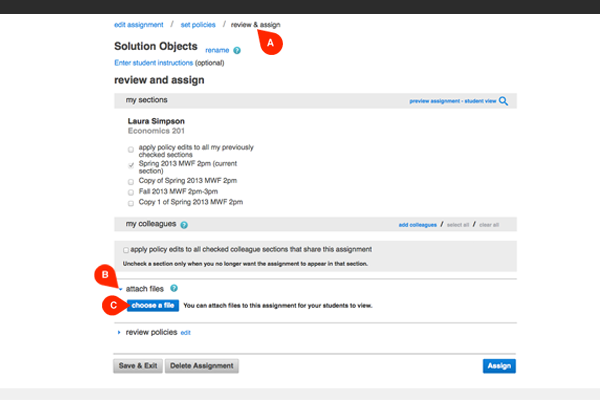Go to edit assignment breadcrumb step
Viewport: 600px width, 400px height.
[137, 23]
